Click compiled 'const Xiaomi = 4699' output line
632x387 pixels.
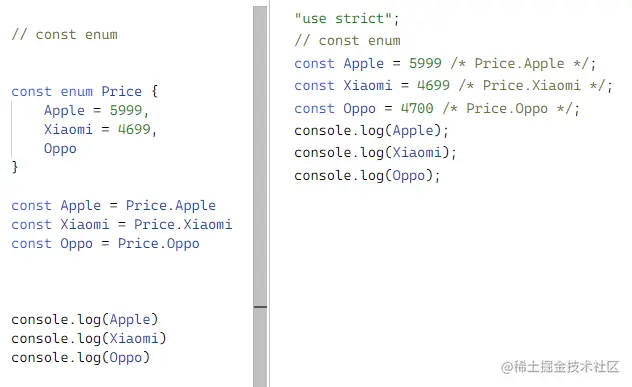click(x=453, y=86)
